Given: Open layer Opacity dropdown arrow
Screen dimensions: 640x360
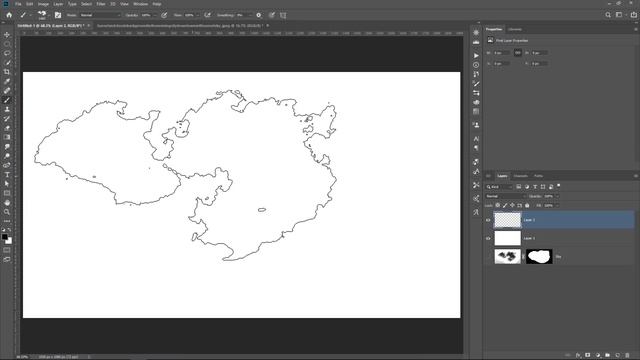Looking at the screenshot, I should coord(557,196).
